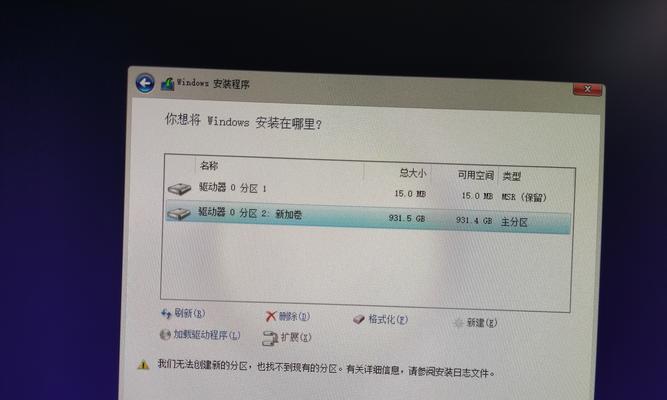Click the 新建 star icon

coord(459,323)
